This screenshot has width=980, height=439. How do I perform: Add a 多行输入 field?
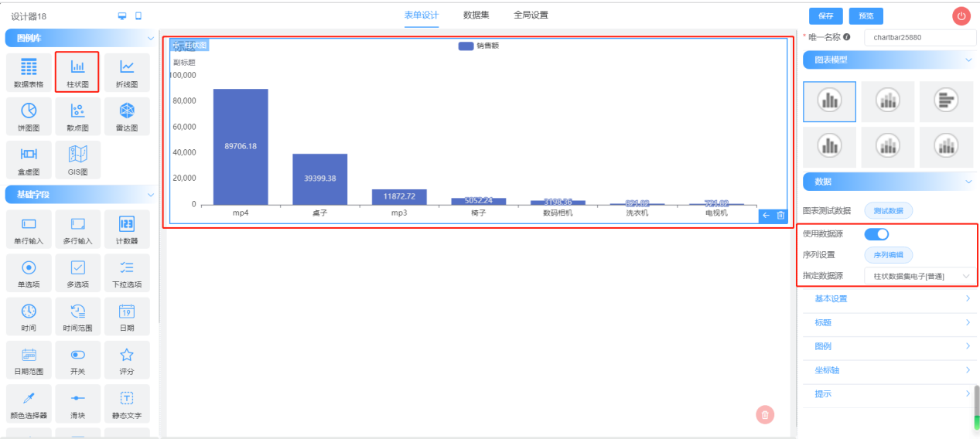[77, 230]
